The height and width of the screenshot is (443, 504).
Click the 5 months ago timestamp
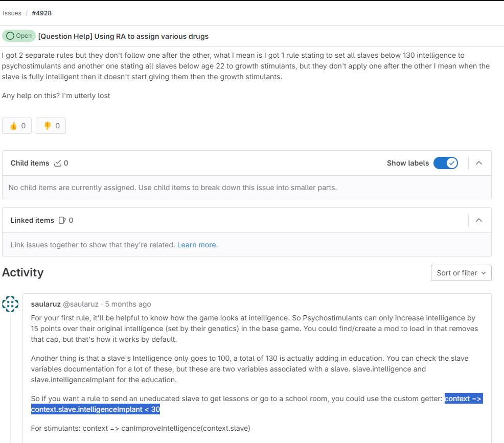pos(128,304)
